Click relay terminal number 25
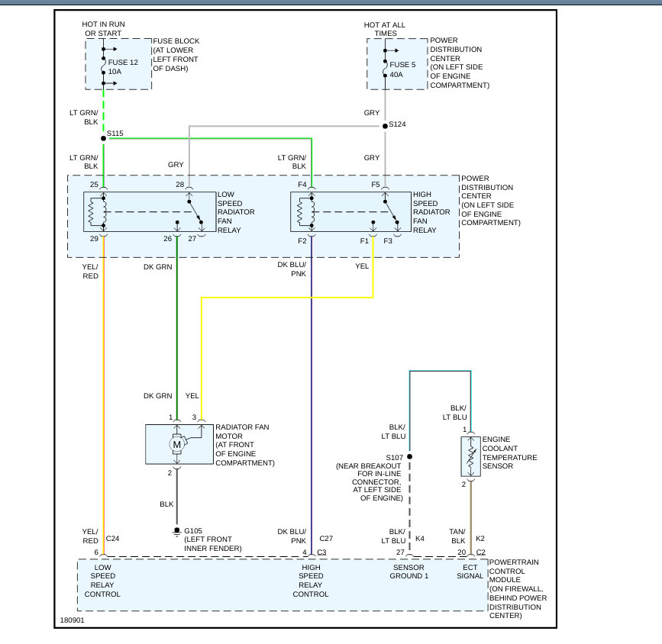 (x=94, y=185)
